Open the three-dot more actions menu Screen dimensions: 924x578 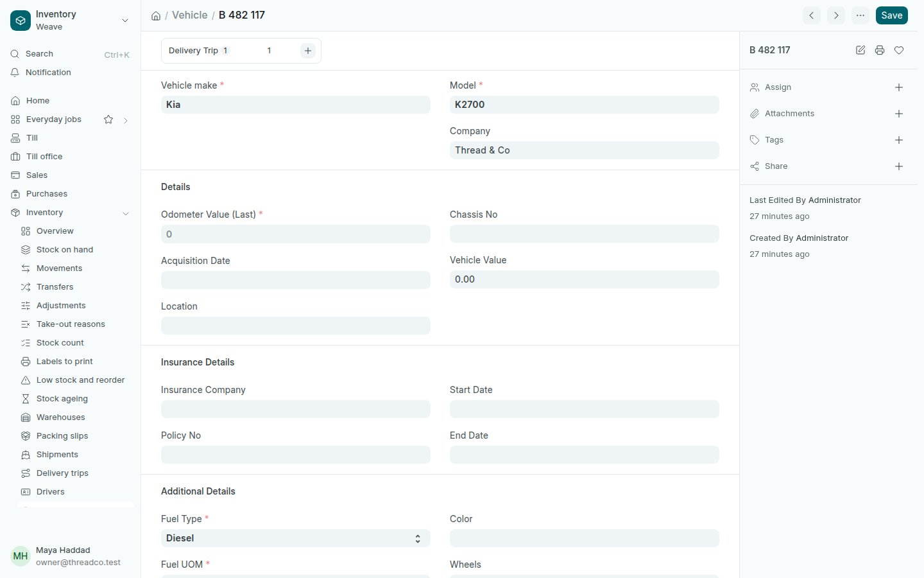tap(860, 15)
